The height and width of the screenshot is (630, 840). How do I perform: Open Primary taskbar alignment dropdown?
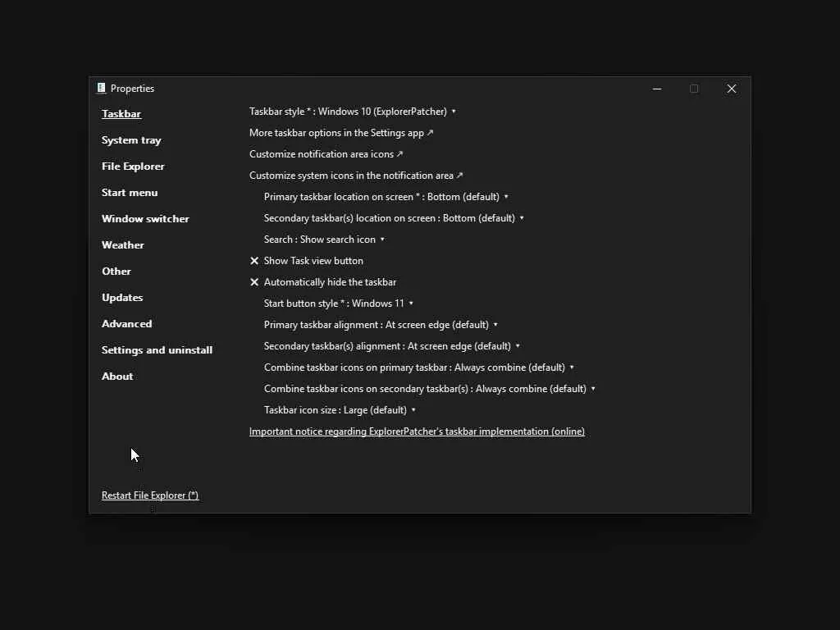pos(381,325)
